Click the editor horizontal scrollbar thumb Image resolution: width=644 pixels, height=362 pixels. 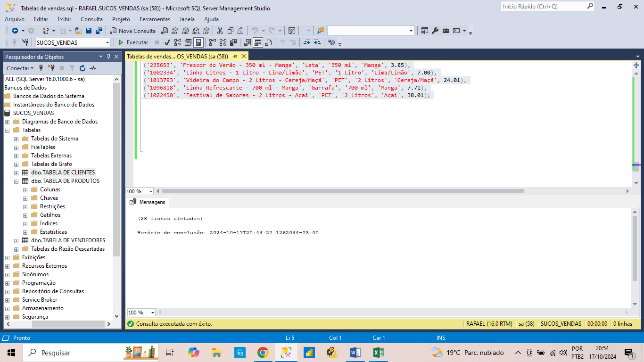click(x=343, y=191)
